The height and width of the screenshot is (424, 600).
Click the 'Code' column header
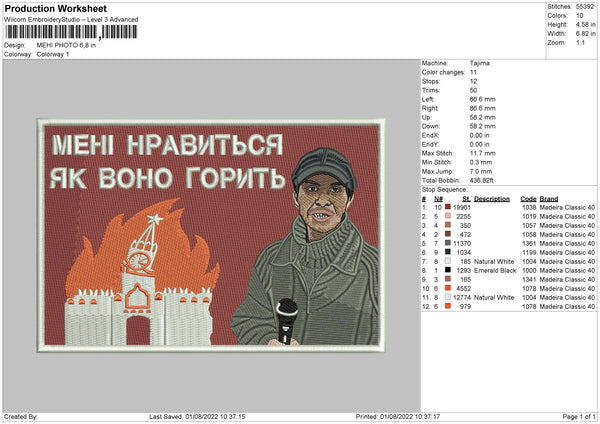click(528, 199)
